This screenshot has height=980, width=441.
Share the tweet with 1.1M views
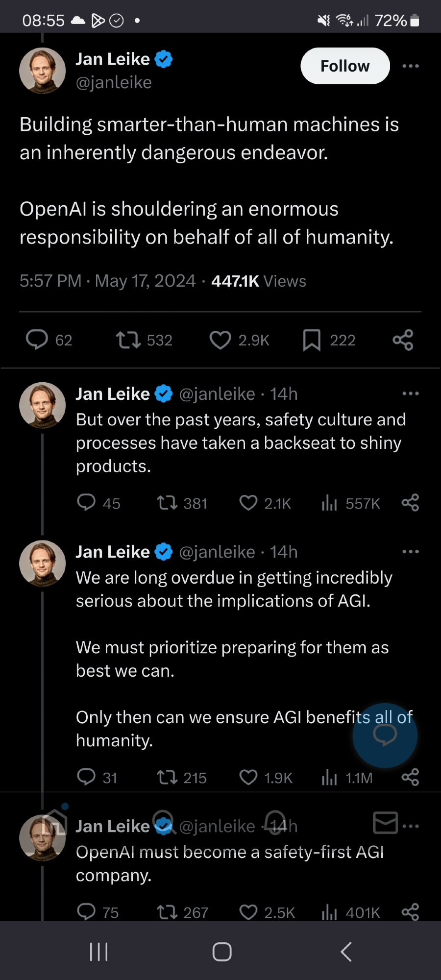410,777
